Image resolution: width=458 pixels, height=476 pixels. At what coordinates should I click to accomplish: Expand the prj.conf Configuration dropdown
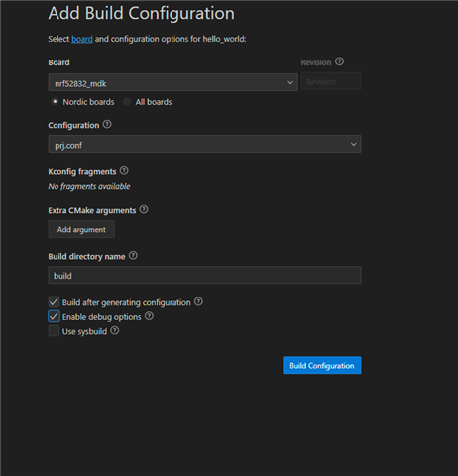tap(204, 144)
